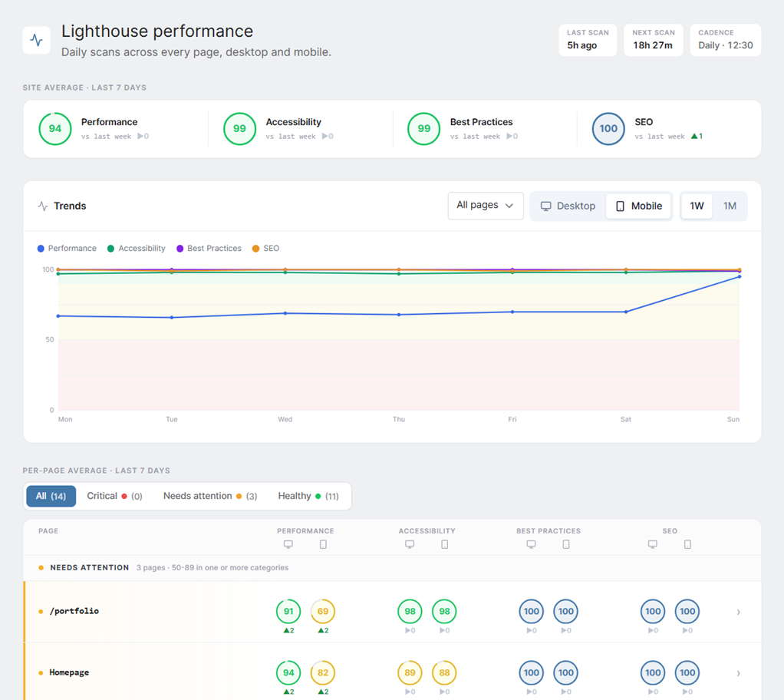Click the SEO up-arrow delta indicator
The width and height of the screenshot is (784, 700).
point(697,136)
